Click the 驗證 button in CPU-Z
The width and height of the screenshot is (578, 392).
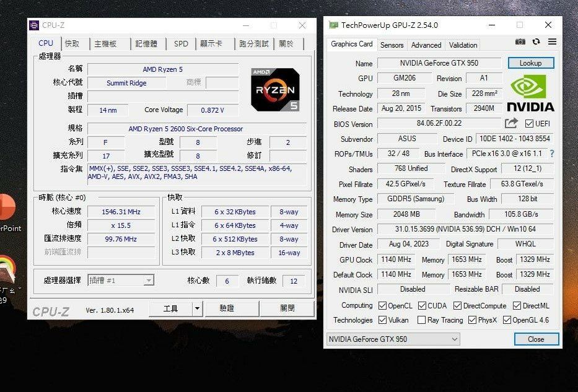232,308
